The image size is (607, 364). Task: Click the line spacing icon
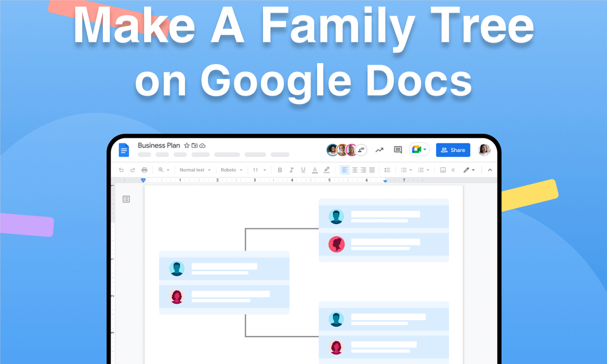(387, 170)
